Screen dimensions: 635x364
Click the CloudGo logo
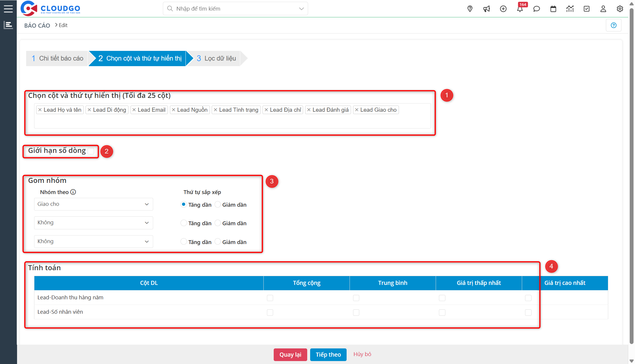(50, 9)
